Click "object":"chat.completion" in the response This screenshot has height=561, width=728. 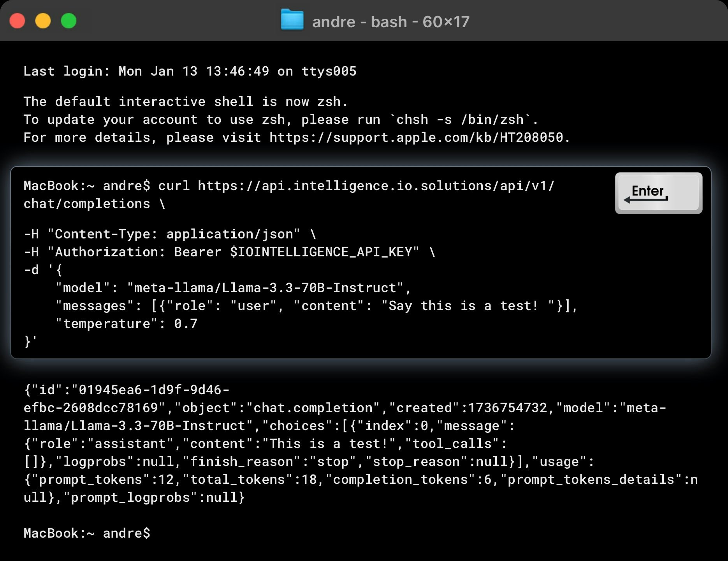pos(277,408)
